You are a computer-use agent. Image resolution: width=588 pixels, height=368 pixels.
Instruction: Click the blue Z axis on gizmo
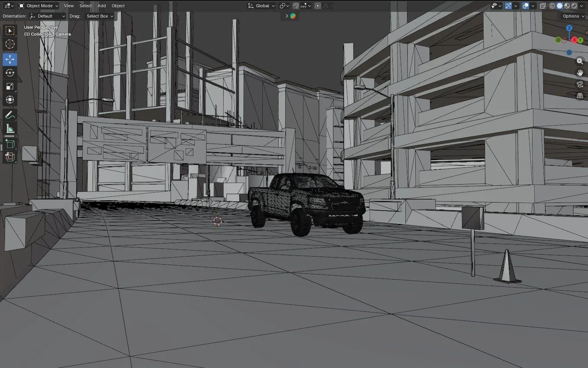point(569,28)
